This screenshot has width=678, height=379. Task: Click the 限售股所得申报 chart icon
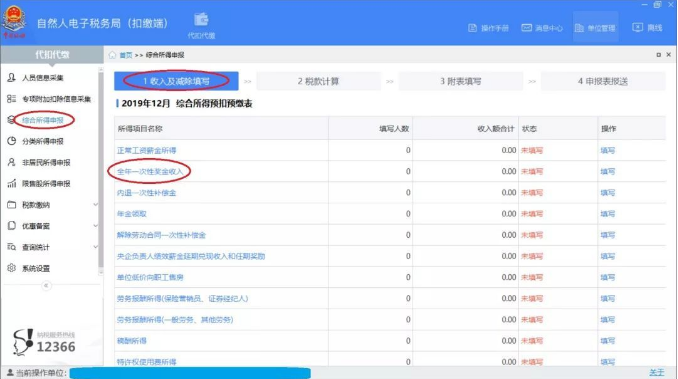click(12, 183)
